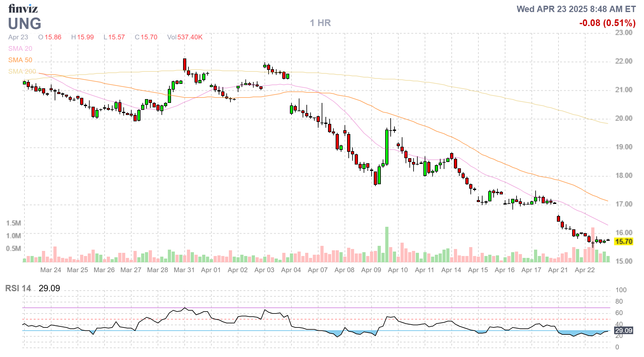Viewport: 644px width, 357px height.
Task: Click the Vol 537.40K reading
Action: coord(185,37)
